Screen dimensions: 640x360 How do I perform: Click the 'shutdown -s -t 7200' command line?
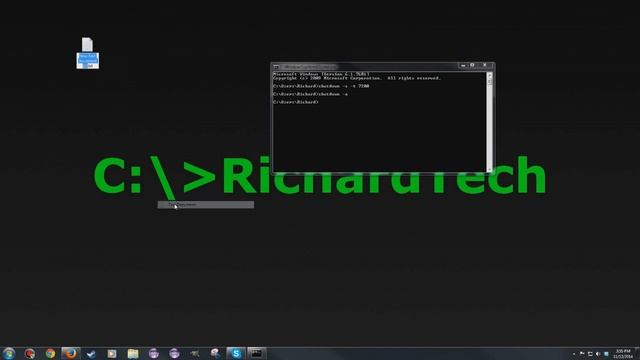tap(321, 86)
